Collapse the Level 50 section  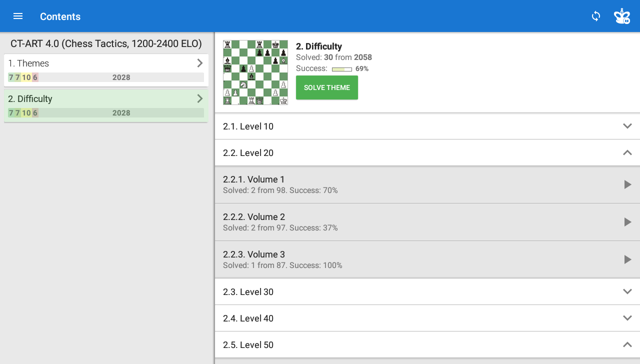coord(627,344)
